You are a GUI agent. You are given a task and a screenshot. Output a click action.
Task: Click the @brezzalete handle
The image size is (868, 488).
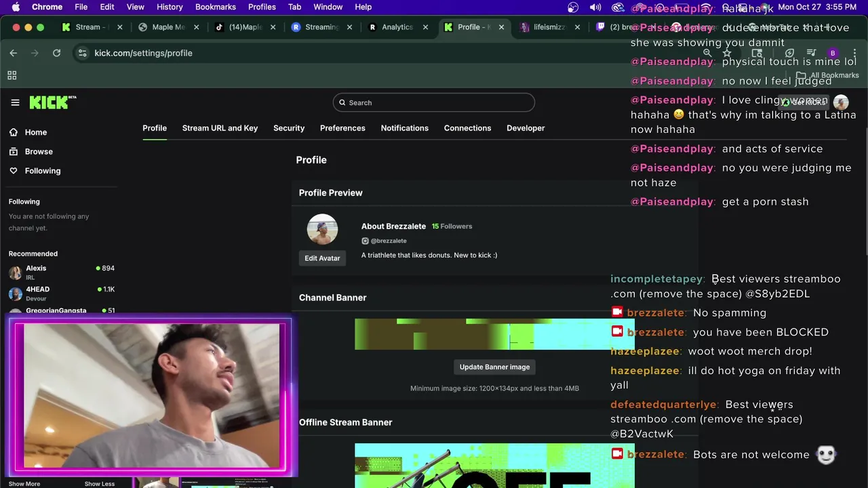coord(389,241)
